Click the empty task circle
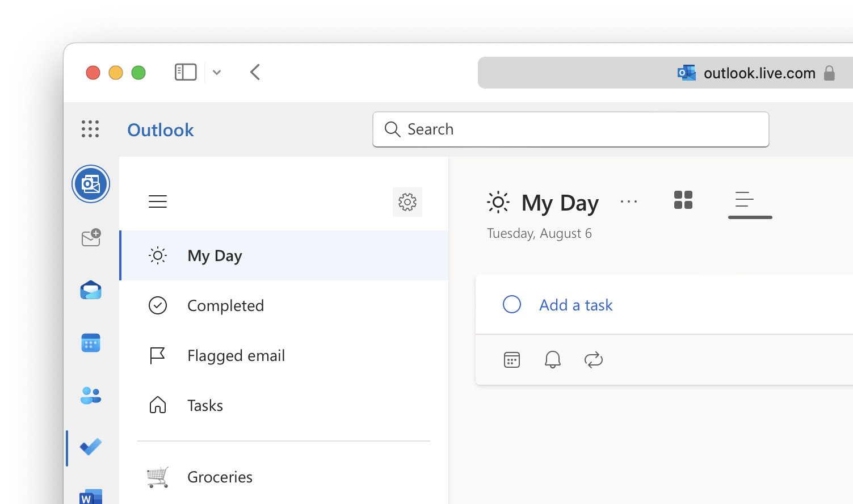This screenshot has width=853, height=504. click(512, 304)
